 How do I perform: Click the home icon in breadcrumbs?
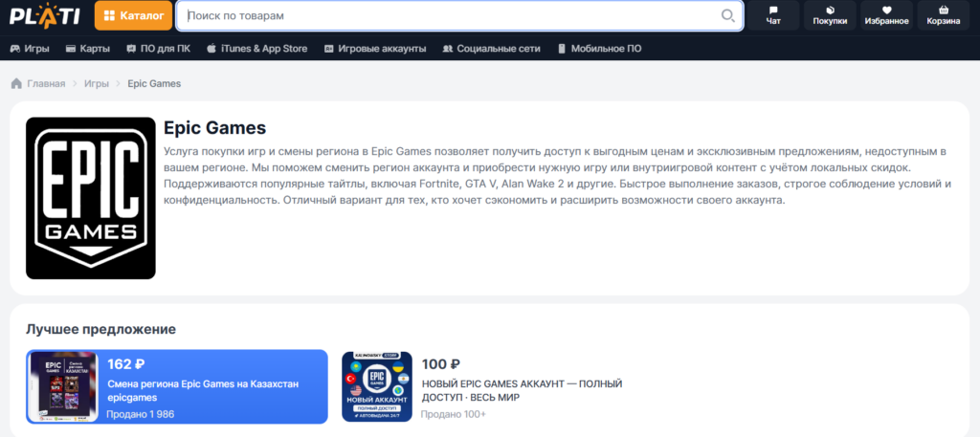pyautogui.click(x=17, y=83)
